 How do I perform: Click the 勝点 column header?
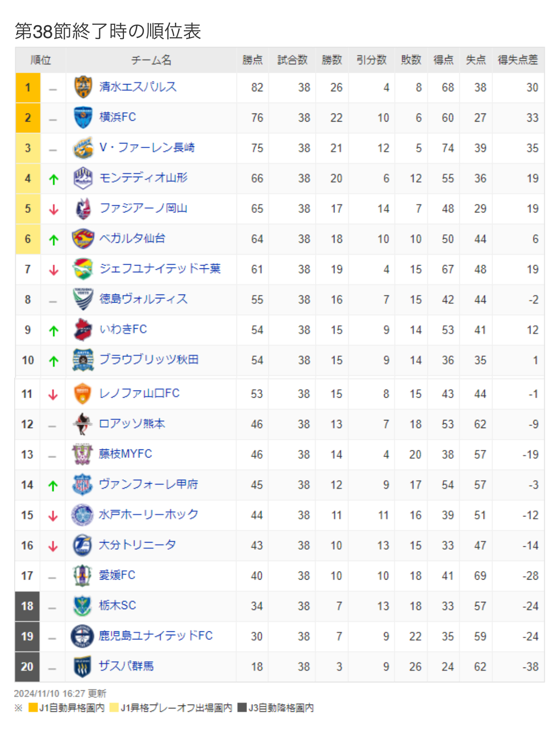[x=252, y=60]
